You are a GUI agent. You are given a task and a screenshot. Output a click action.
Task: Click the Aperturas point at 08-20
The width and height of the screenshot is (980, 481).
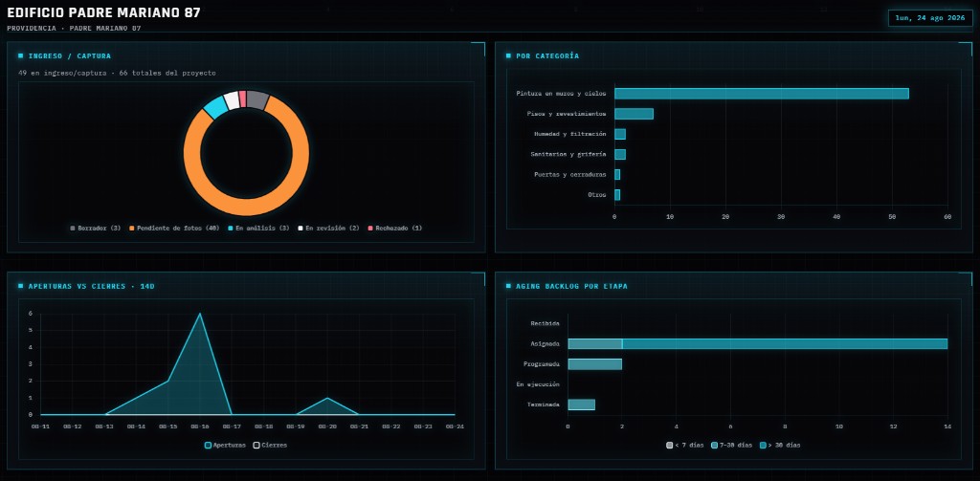pyautogui.click(x=327, y=398)
